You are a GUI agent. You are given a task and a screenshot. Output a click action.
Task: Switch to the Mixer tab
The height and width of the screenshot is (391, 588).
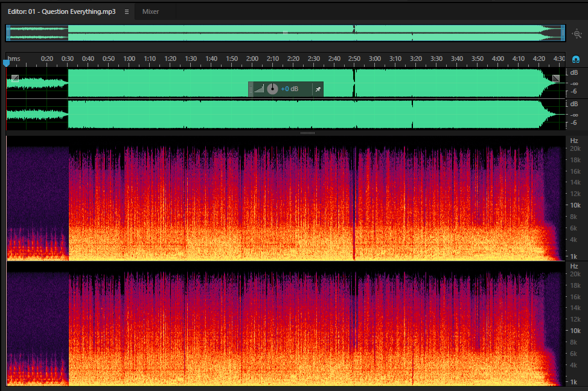click(150, 11)
